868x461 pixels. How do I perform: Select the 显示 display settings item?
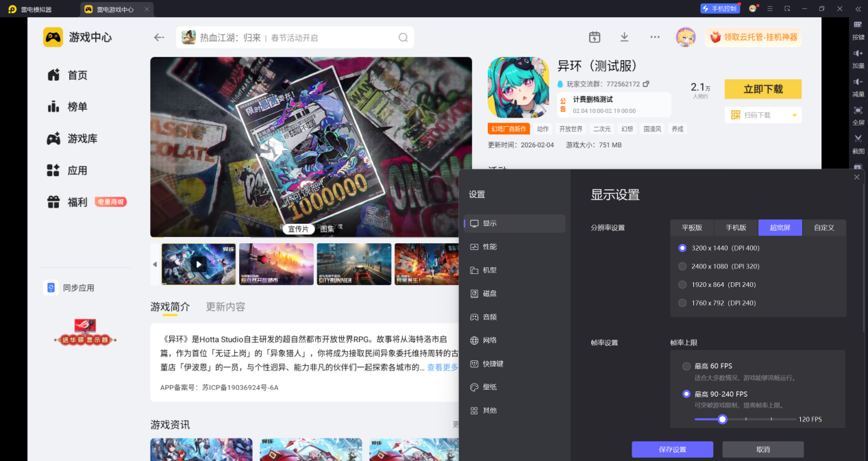coord(514,223)
